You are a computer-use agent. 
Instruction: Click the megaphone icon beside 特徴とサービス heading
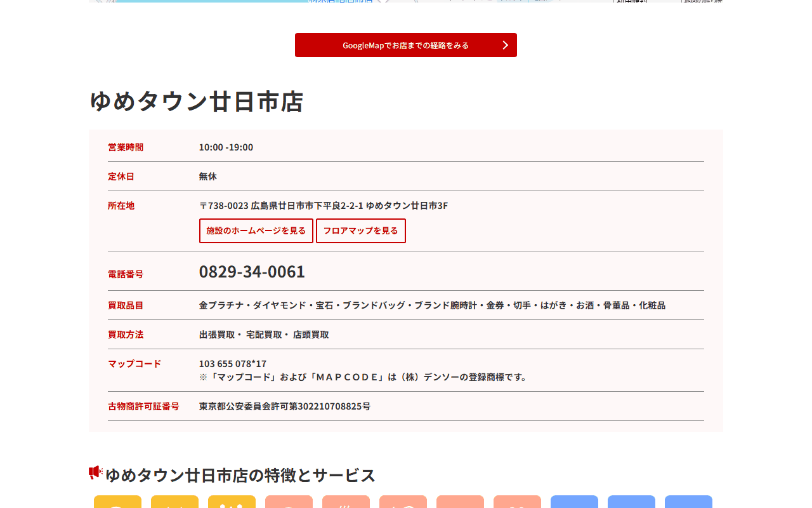[x=96, y=472]
